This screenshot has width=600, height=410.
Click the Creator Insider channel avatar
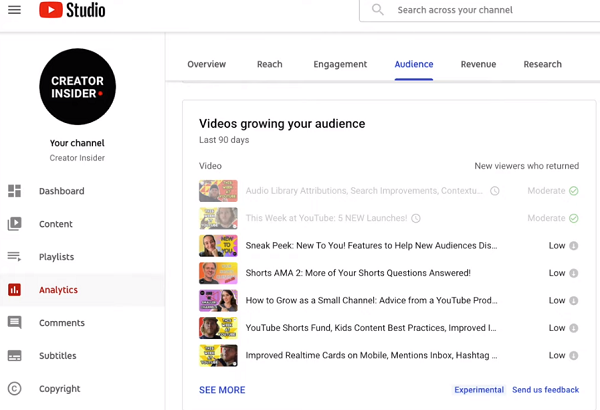77,87
